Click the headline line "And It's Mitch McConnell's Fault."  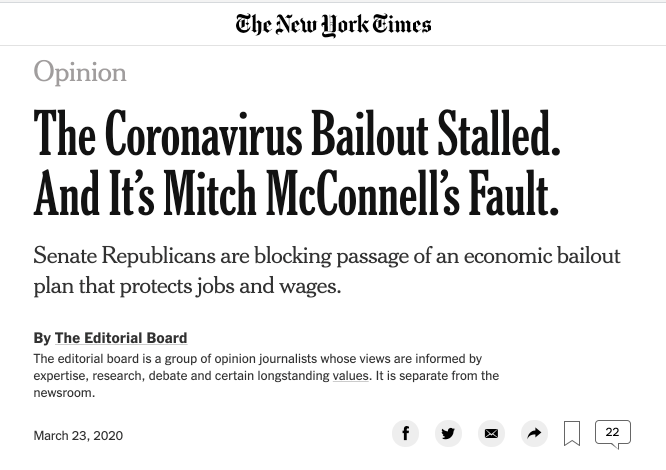[x=296, y=193]
